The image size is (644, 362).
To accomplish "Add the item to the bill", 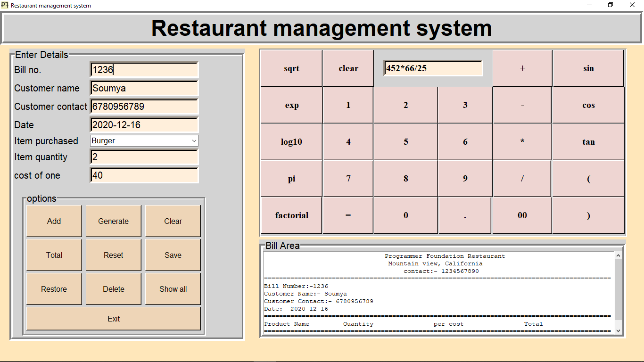I will [54, 221].
